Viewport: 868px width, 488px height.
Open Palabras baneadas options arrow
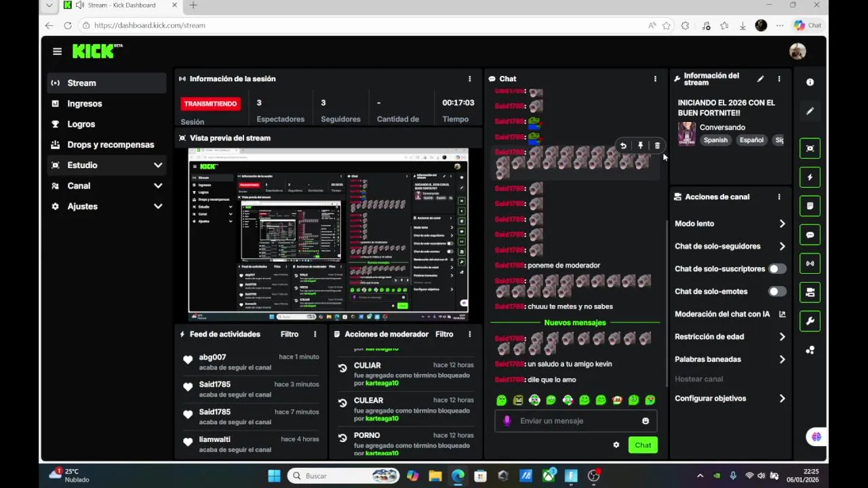[x=782, y=359]
